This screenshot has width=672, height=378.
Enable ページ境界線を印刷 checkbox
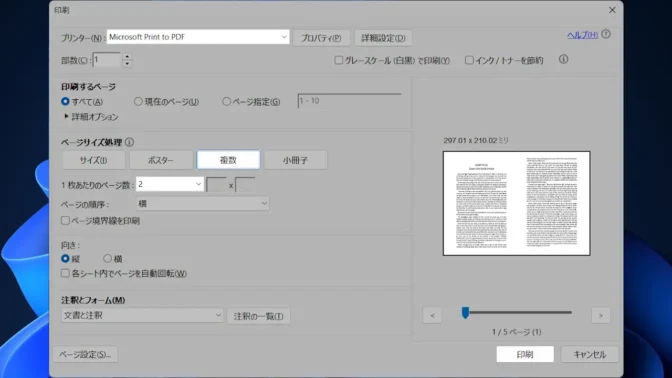coord(65,220)
